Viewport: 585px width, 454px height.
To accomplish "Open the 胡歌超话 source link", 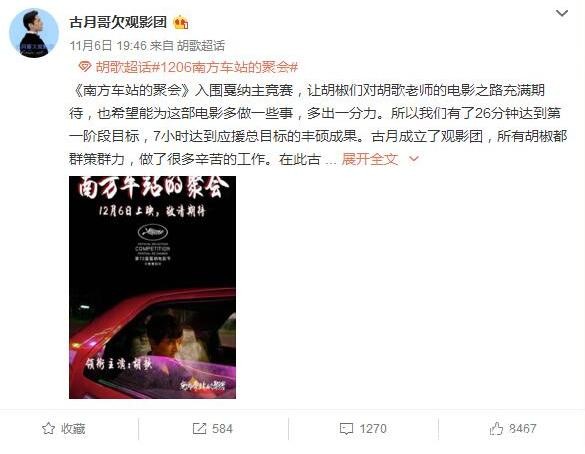I will pyautogui.click(x=201, y=46).
